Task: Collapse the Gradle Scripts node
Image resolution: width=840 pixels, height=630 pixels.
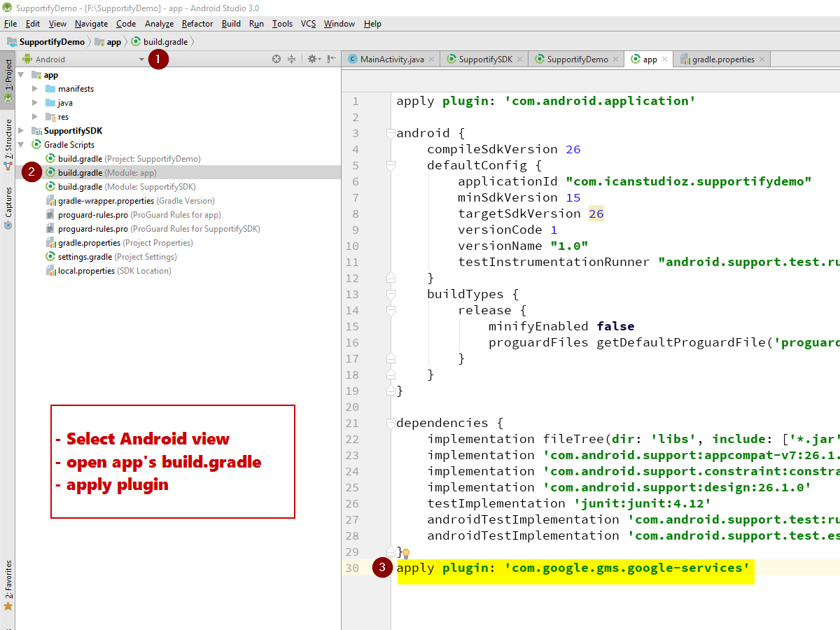Action: click(x=21, y=145)
